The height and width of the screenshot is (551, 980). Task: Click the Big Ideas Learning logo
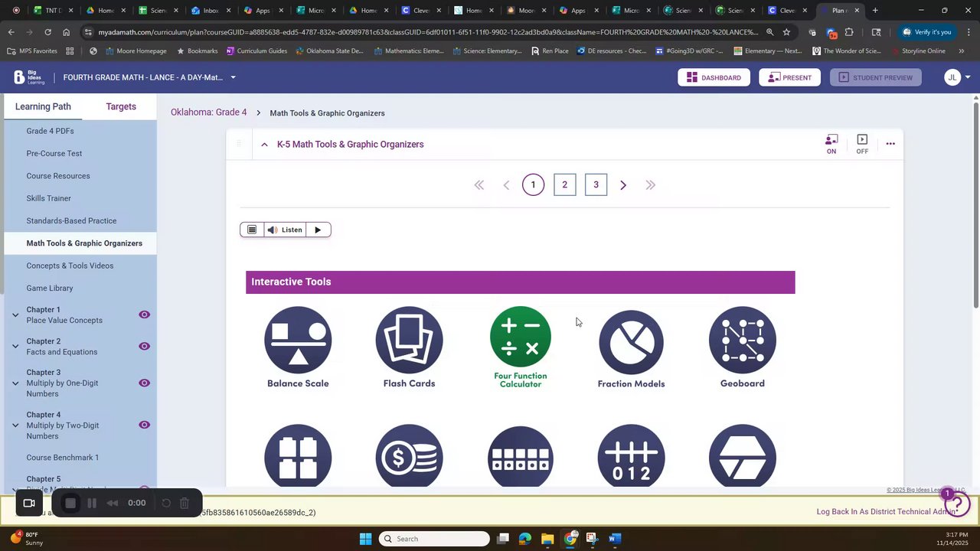point(30,77)
